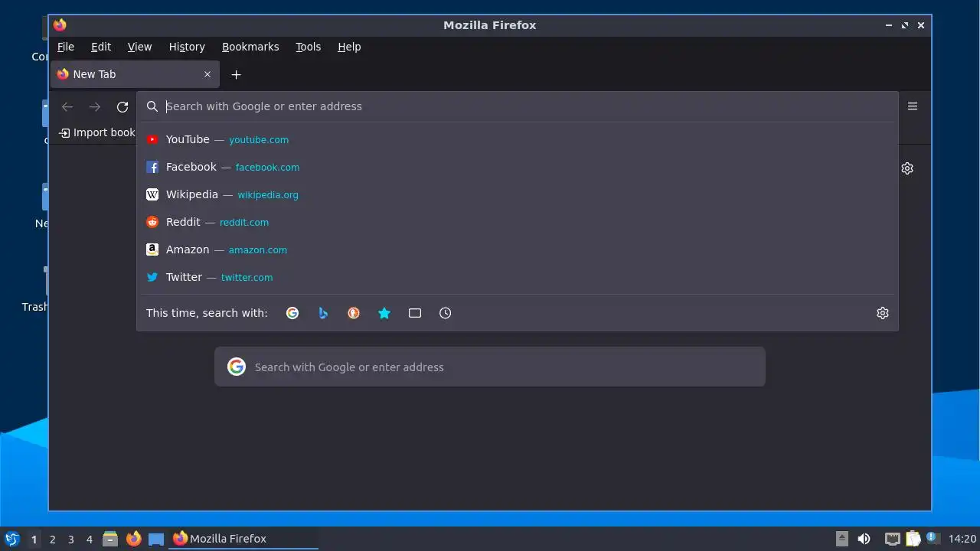Open the removable media tray icon
This screenshot has height=551, width=980.
pyautogui.click(x=842, y=539)
